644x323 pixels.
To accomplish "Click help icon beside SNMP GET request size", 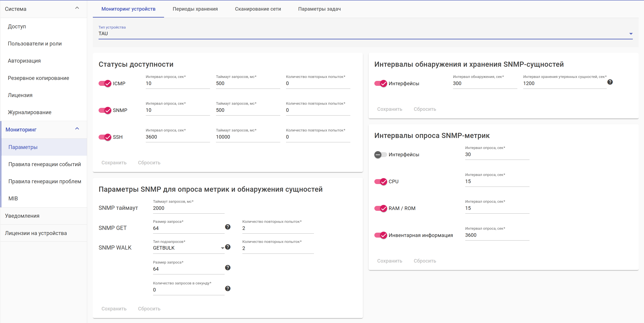I will click(228, 227).
